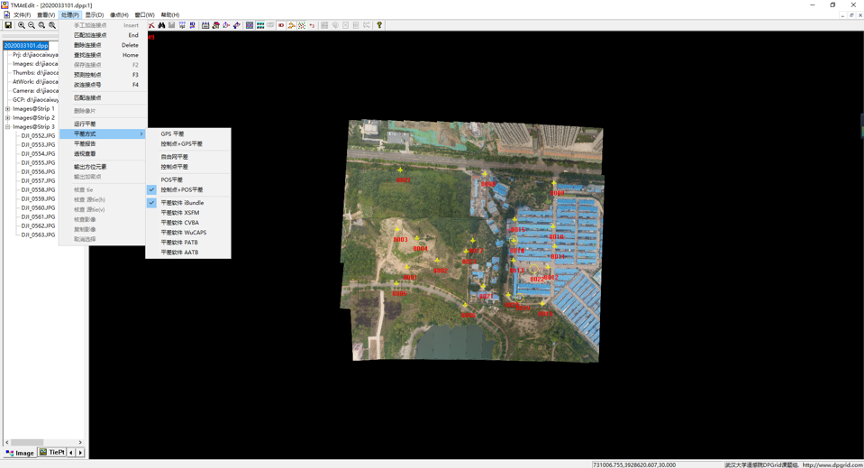
Task: Click the binoculars find toolbar icon
Action: 161,25
